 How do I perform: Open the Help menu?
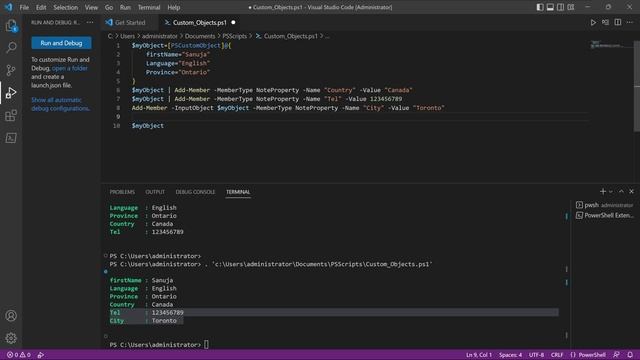tap(173, 7)
